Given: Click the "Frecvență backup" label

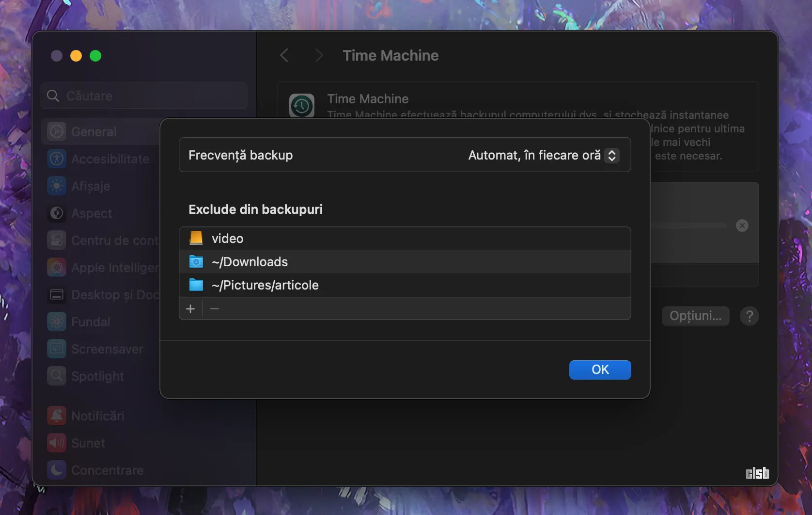Looking at the screenshot, I should coord(240,155).
